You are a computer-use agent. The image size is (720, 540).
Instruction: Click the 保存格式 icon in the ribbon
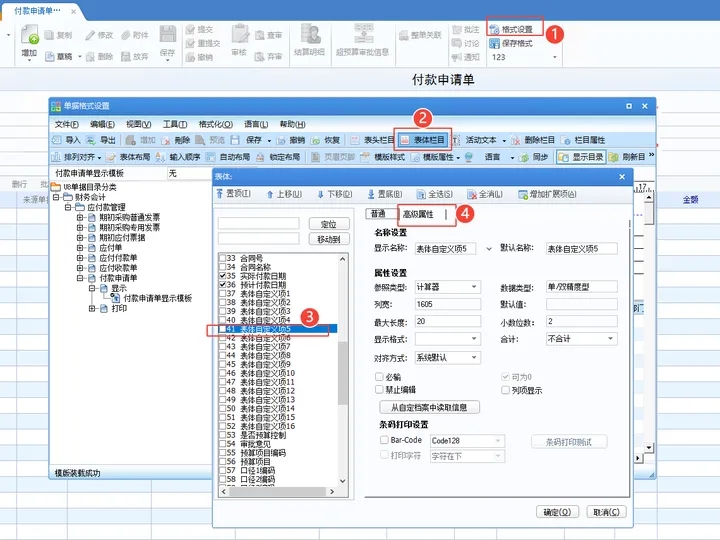tap(495, 43)
